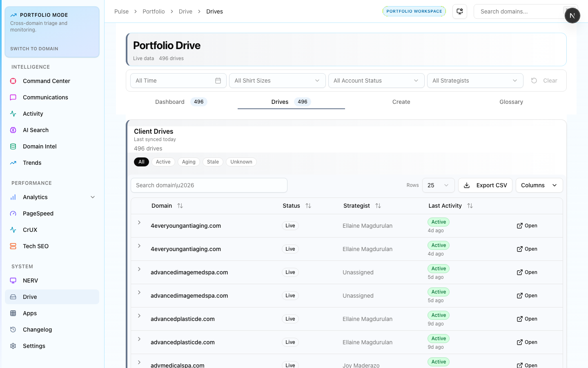
Task: Switch to the Glossary tab
Action: (x=511, y=102)
